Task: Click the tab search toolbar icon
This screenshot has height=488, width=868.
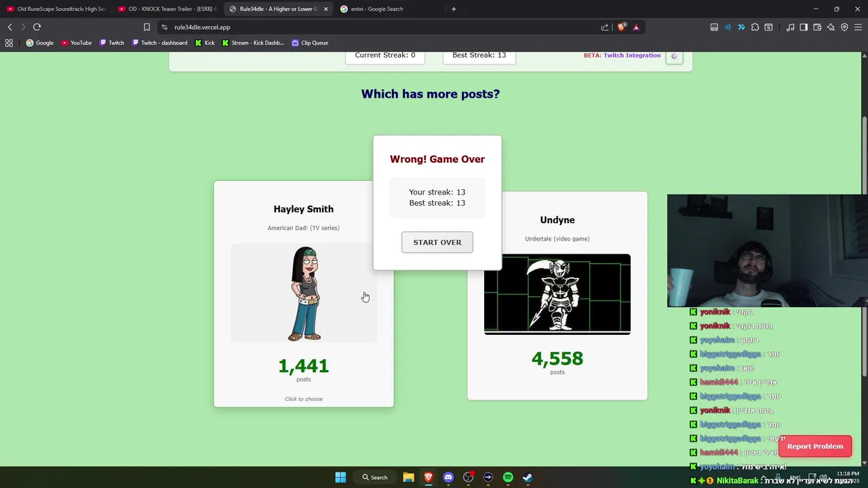Action: (768, 27)
